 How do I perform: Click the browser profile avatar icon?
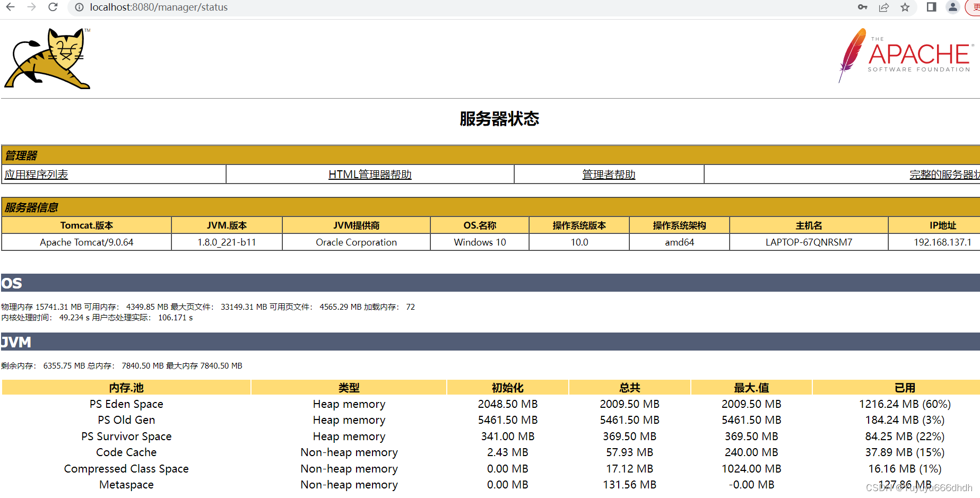(x=952, y=7)
